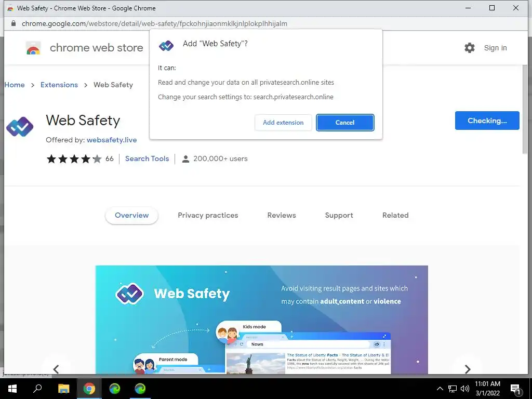Show previous screenshot with left arrow
Image resolution: width=532 pixels, height=399 pixels.
coord(56,369)
